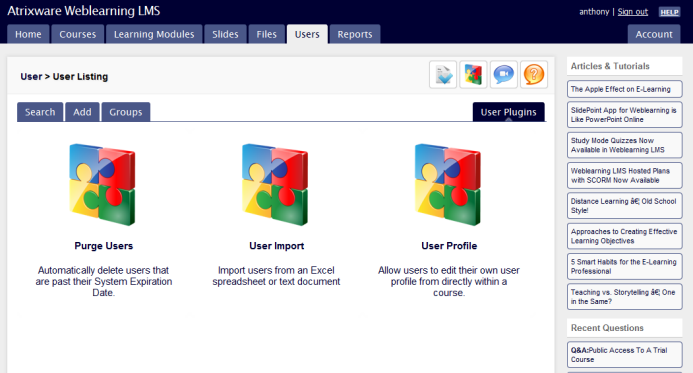Open the Study Mode Quizzes article
Image resolution: width=693 pixels, height=373 pixels.
pos(624,145)
